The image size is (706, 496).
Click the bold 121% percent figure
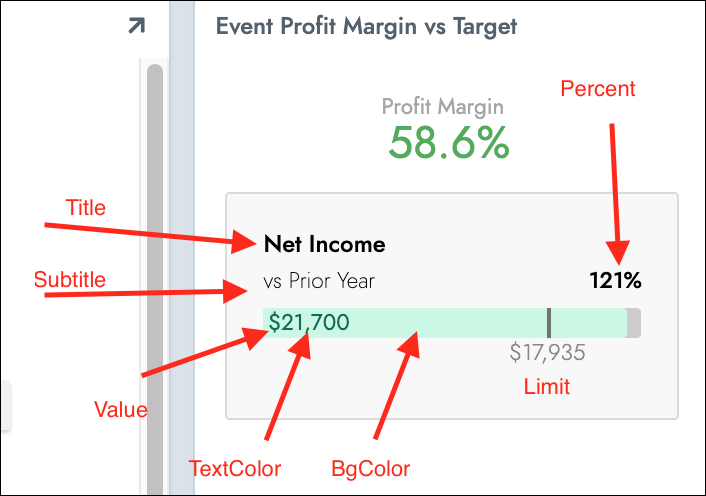pos(615,281)
